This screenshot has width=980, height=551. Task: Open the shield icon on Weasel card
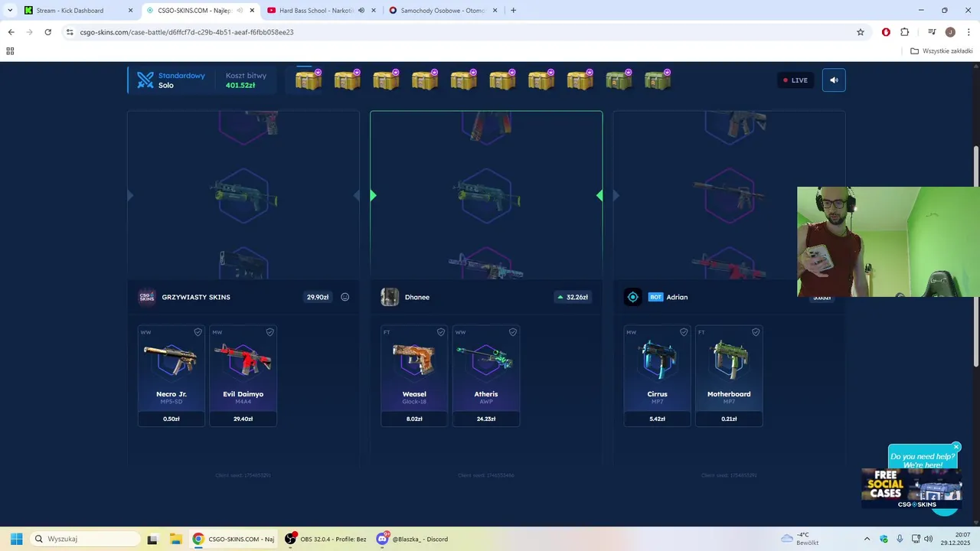[441, 332]
